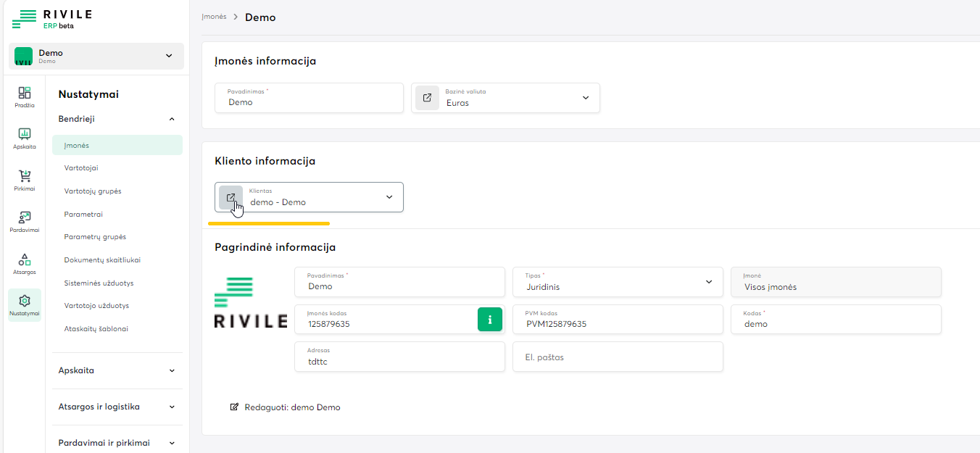Click green info button next to Įmonės kodas
The image size is (980, 453).
tap(490, 319)
